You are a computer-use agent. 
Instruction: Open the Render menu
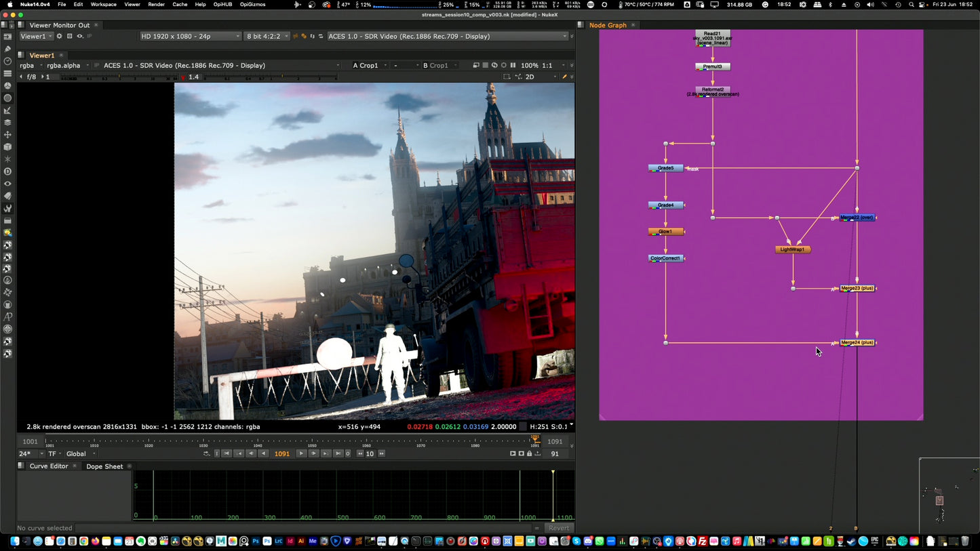(x=156, y=4)
